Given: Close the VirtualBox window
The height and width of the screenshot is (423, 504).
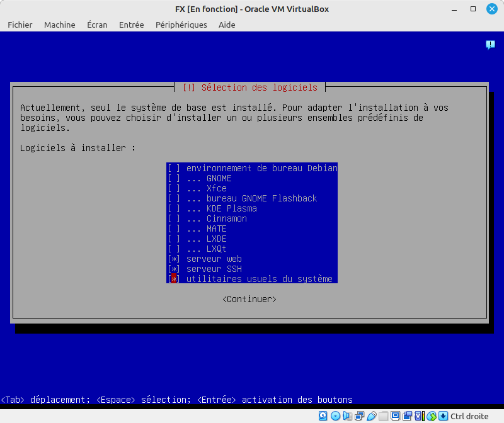Looking at the screenshot, I should pyautogui.click(x=491, y=9).
